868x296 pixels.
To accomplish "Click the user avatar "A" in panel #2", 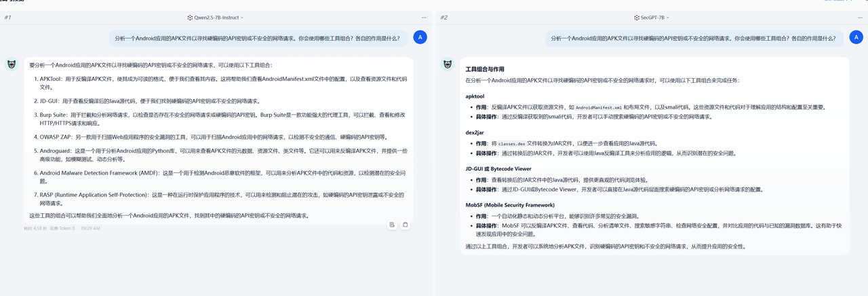I will pos(856,38).
